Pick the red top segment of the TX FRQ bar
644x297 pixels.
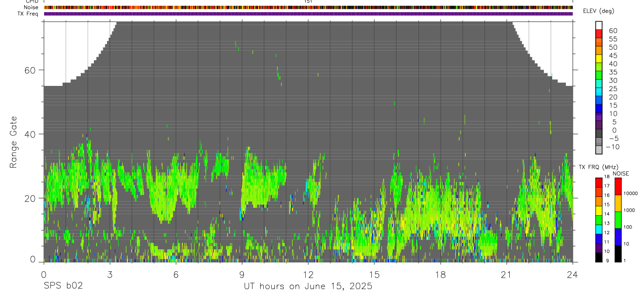(x=599, y=182)
